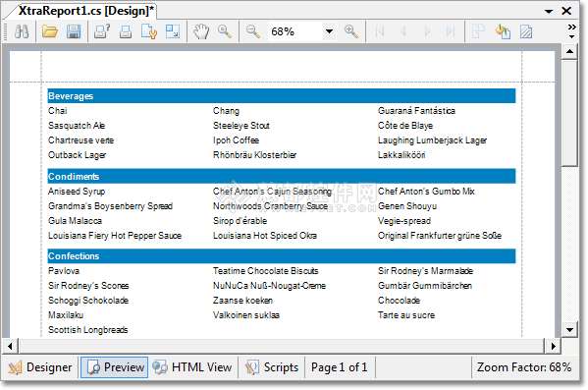Click the Zoom In icon
This screenshot has width=588, height=390.
351,31
